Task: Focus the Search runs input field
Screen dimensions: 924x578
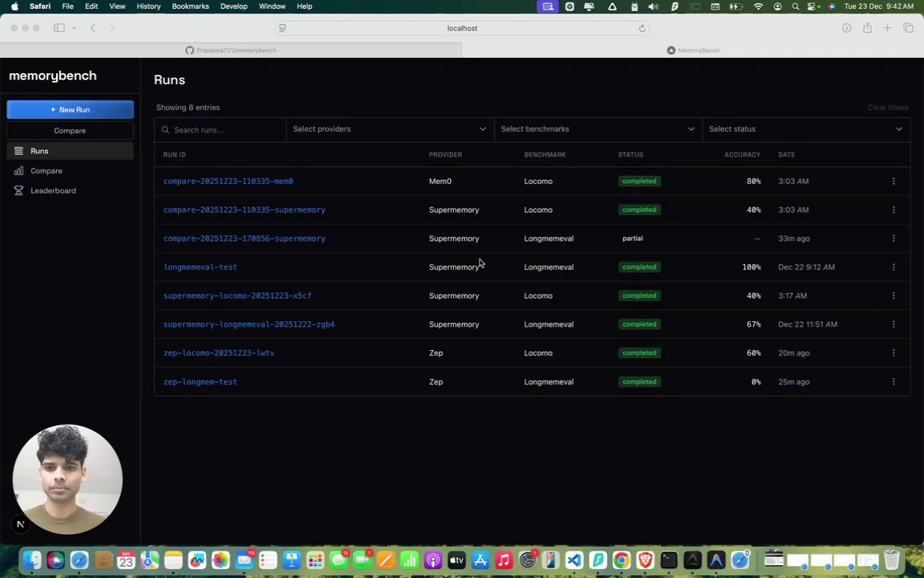Action: coord(221,130)
